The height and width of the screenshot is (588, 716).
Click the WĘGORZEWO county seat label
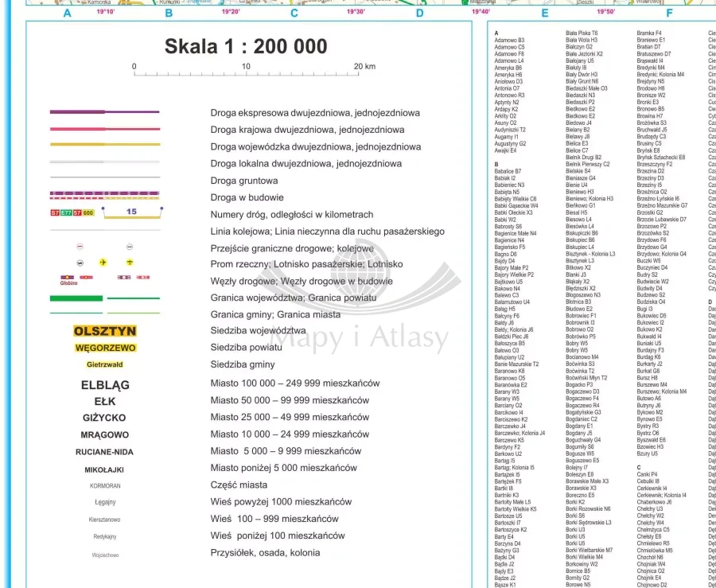pyautogui.click(x=105, y=348)
